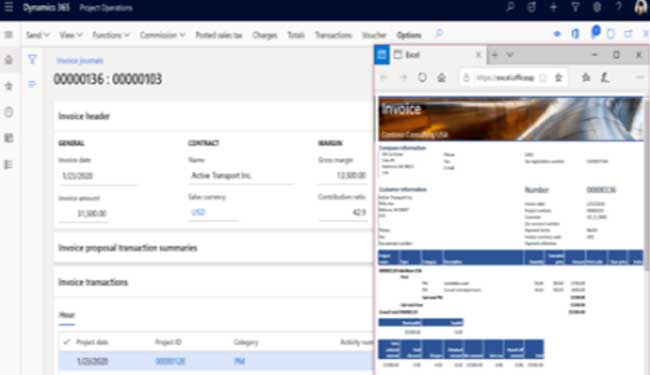Click the Invoice date field
The height and width of the screenshot is (375, 650).
click(x=97, y=176)
